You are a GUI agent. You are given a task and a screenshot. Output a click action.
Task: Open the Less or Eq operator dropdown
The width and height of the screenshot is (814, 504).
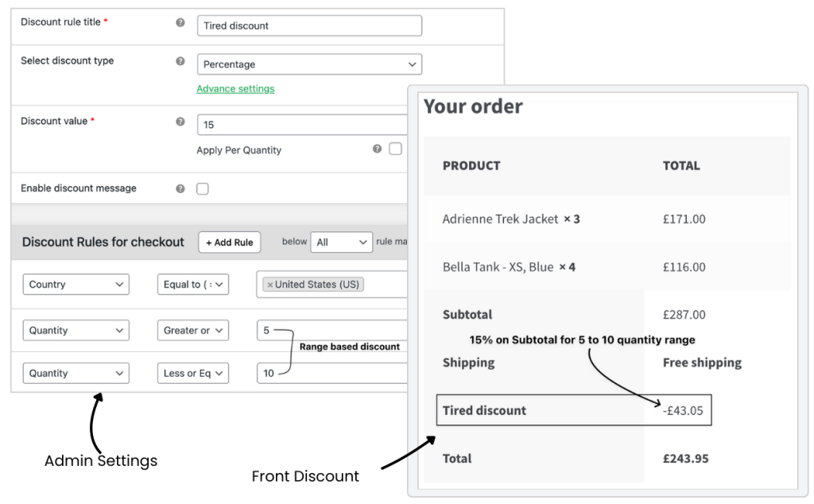click(x=193, y=373)
